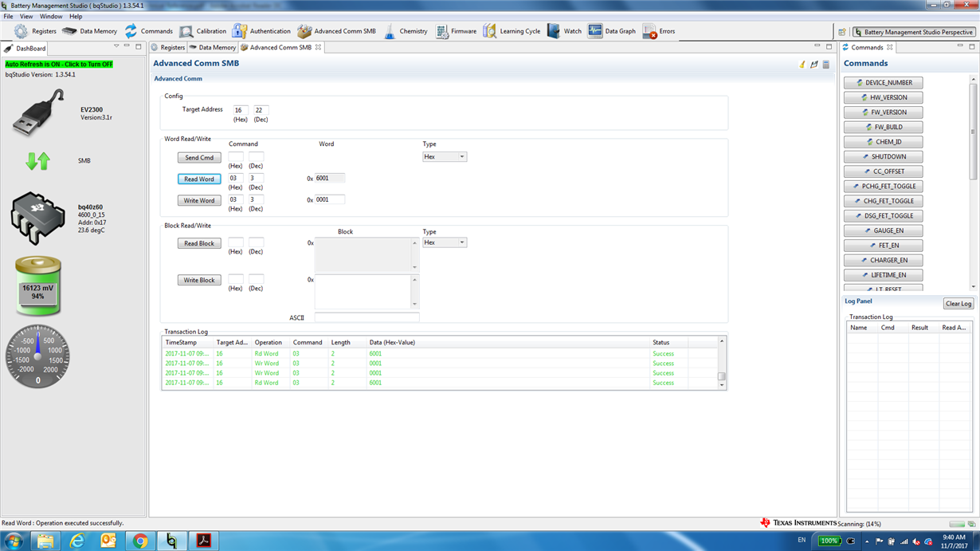Open the Firmware tool
The image size is (980, 551).
(456, 31)
